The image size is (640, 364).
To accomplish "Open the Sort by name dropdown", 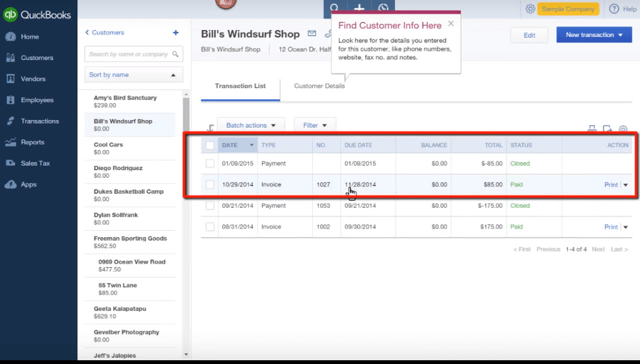I will tap(133, 75).
